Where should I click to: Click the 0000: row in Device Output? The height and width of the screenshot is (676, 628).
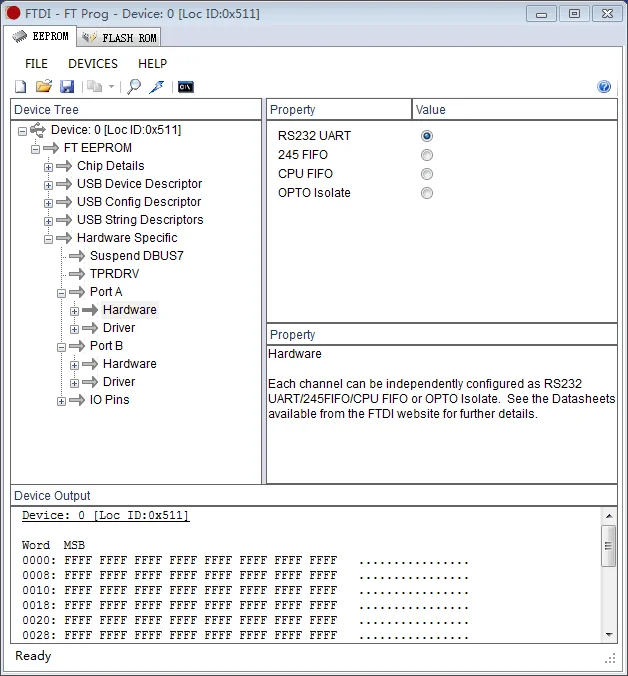tap(245, 560)
